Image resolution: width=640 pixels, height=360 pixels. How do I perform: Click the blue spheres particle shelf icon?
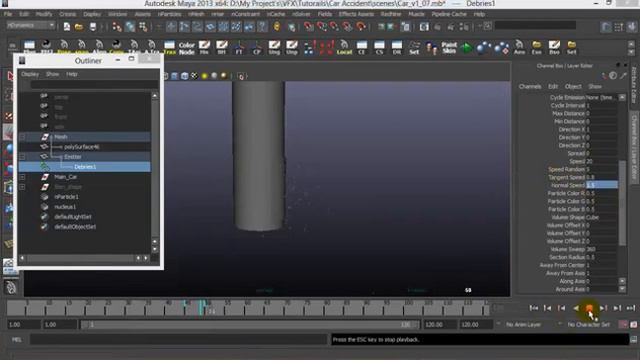tap(484, 48)
